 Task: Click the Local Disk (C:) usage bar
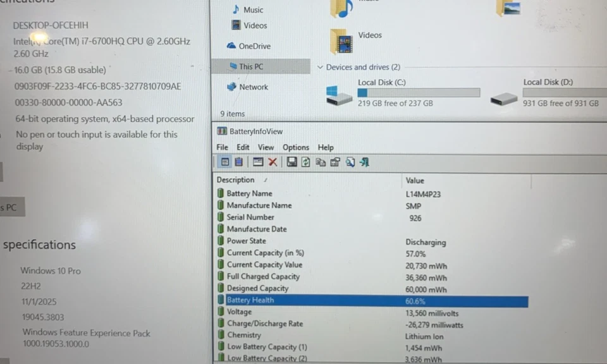click(419, 92)
